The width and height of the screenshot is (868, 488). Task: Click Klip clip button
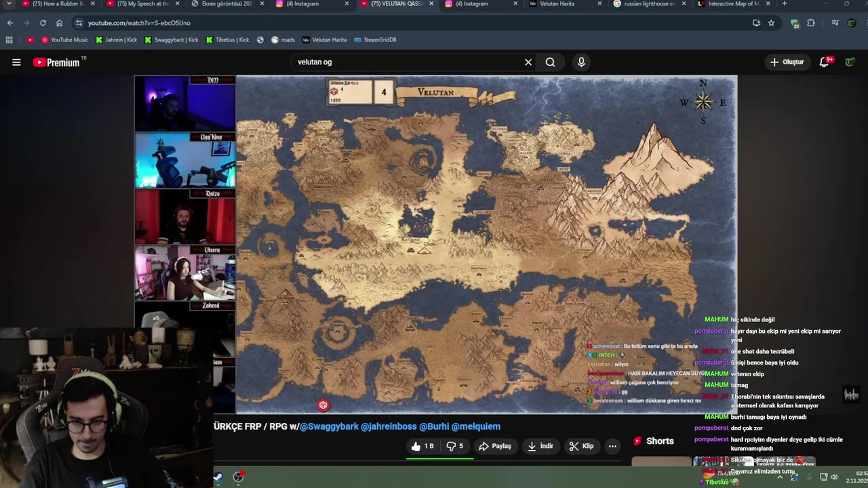point(581,446)
